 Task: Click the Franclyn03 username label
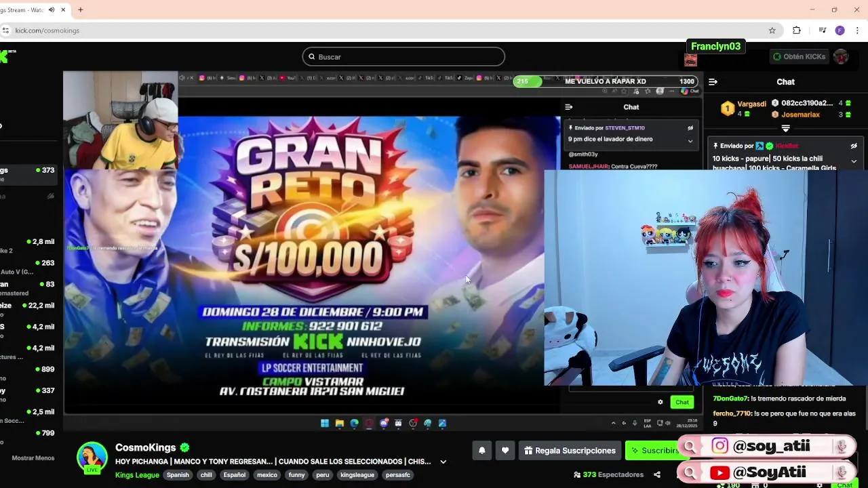(x=716, y=46)
